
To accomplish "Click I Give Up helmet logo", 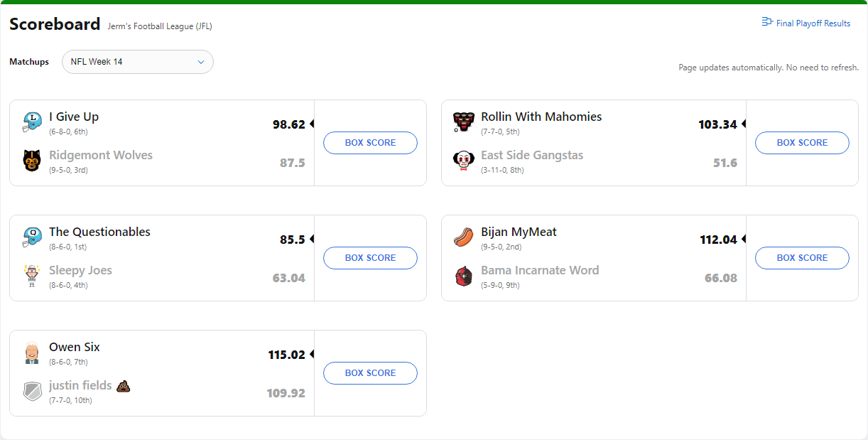I will click(32, 122).
